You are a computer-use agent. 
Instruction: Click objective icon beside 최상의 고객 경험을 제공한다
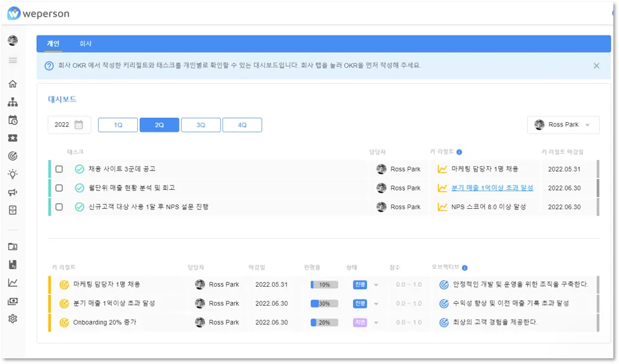(444, 323)
